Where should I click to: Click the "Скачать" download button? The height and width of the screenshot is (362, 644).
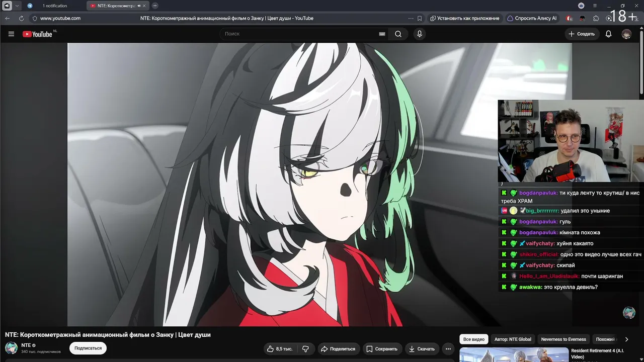click(x=422, y=348)
